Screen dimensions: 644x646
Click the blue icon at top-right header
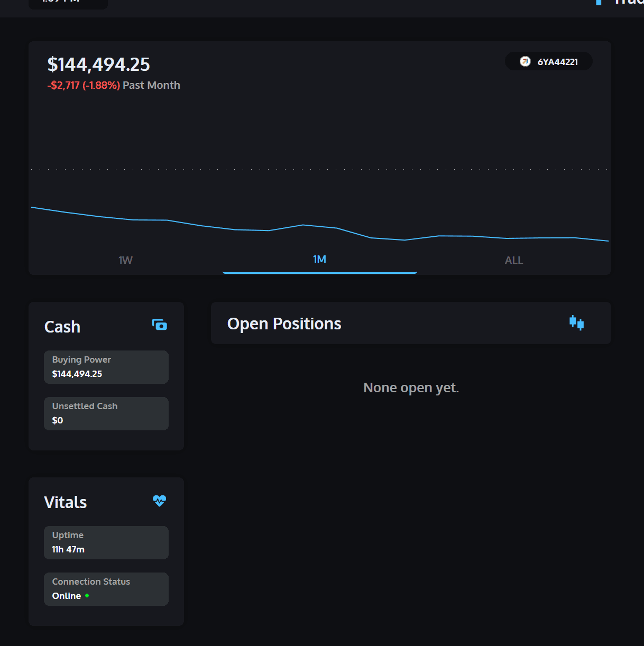tap(599, 2)
